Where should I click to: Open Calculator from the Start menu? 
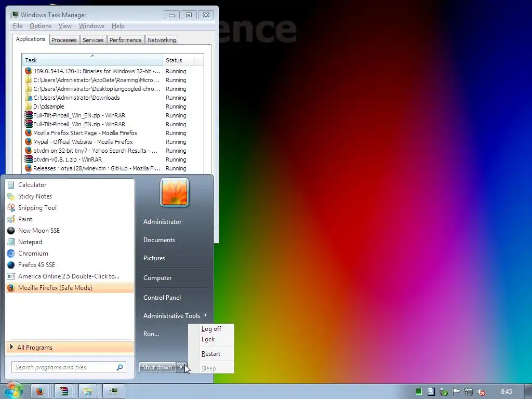click(x=70, y=185)
